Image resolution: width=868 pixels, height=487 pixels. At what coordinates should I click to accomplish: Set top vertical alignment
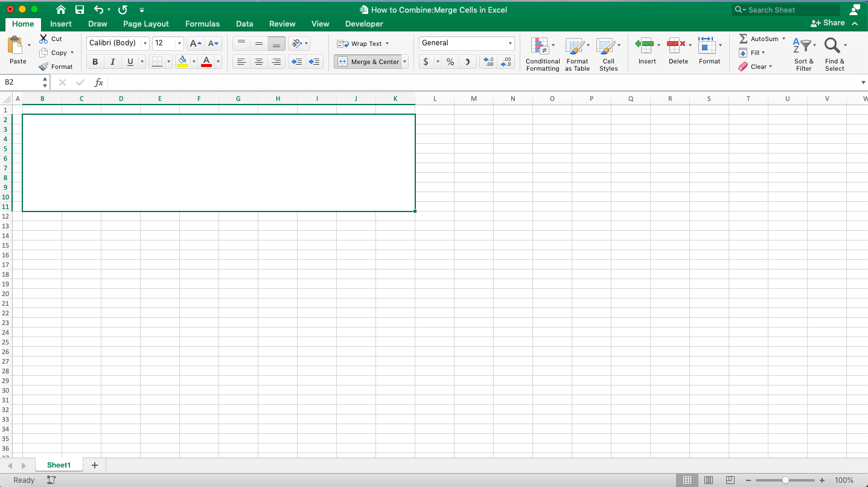241,44
